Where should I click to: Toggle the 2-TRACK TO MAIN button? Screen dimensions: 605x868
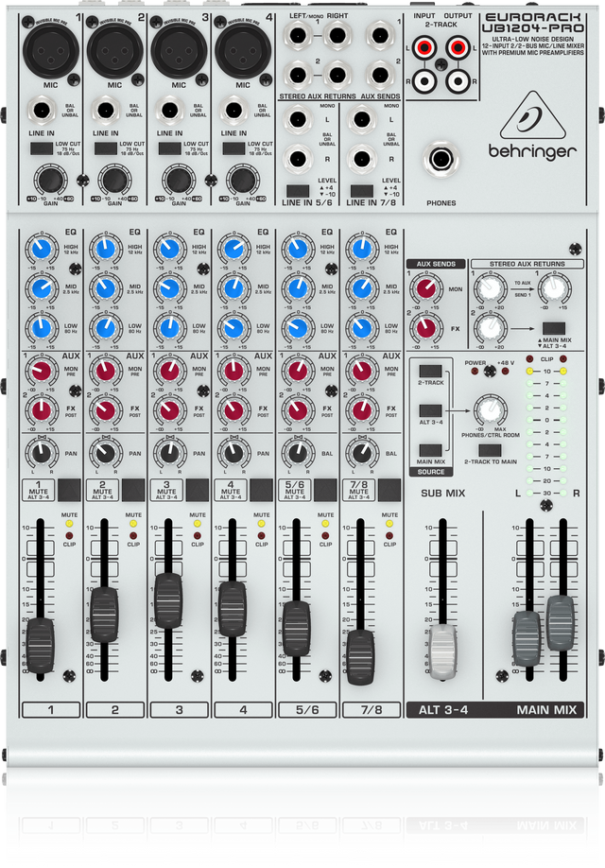point(489,451)
